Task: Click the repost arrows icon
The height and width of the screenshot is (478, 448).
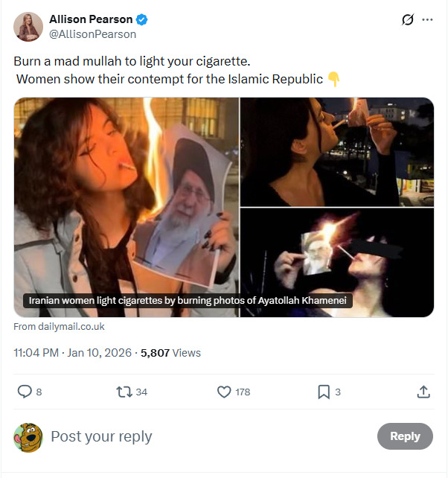Action: [x=124, y=392]
